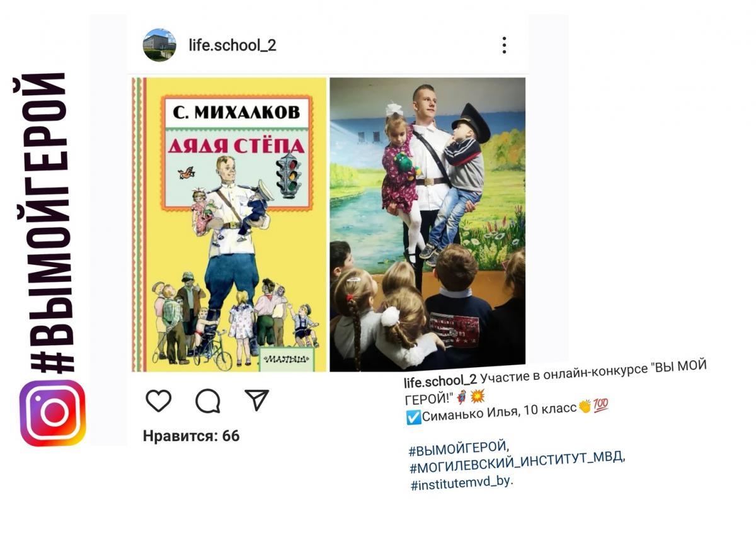Viewport: 756px width, 534px height.
Task: Open comments with speech bubble icon
Action: 208,401
